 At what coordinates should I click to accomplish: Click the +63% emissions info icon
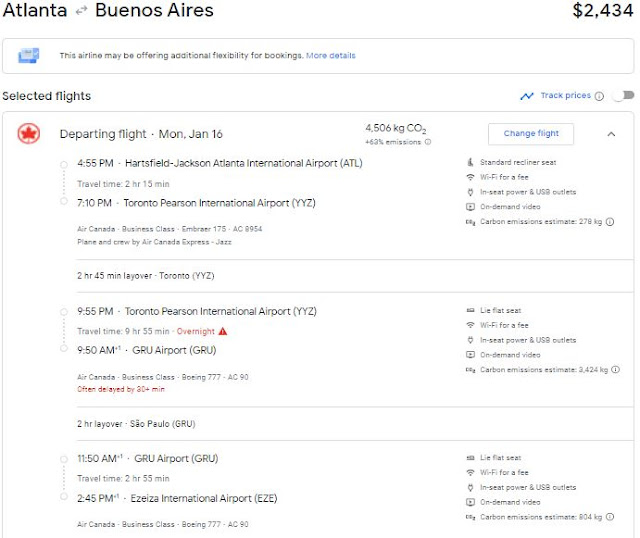pos(428,142)
